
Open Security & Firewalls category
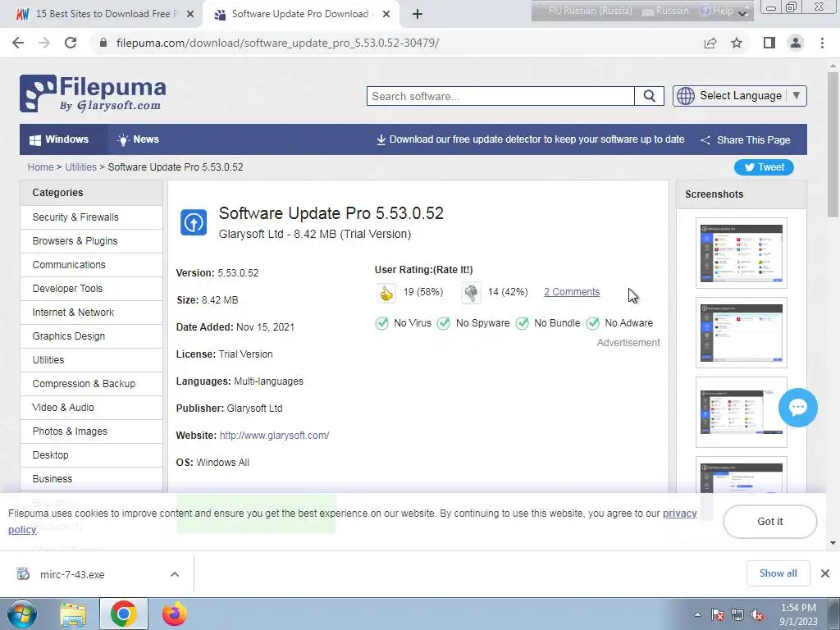92,217
